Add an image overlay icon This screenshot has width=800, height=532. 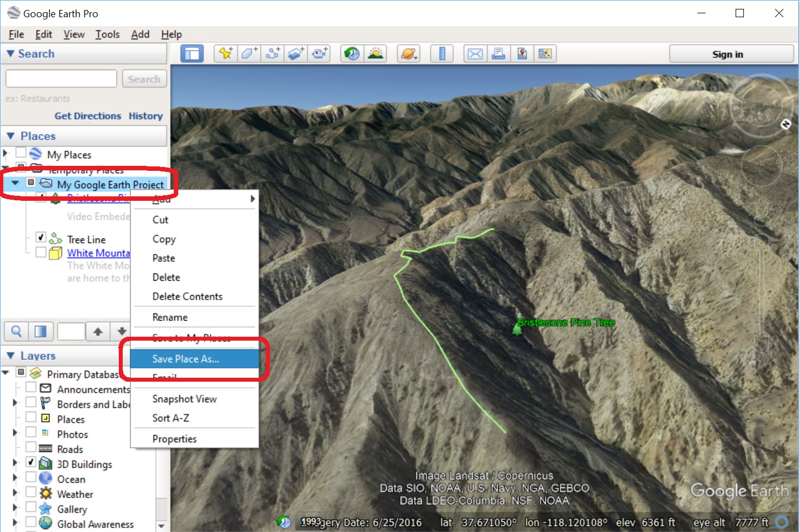click(x=295, y=54)
